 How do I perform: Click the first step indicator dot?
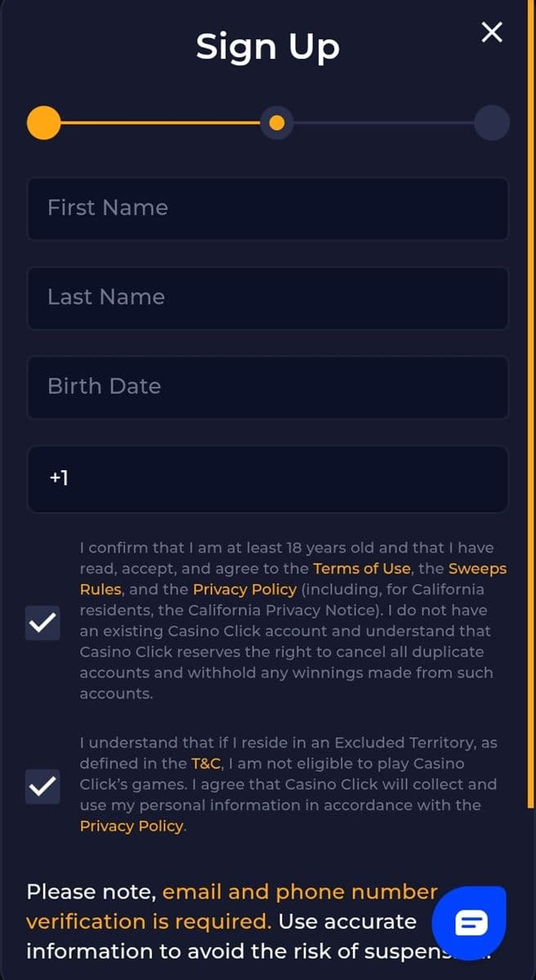(43, 122)
